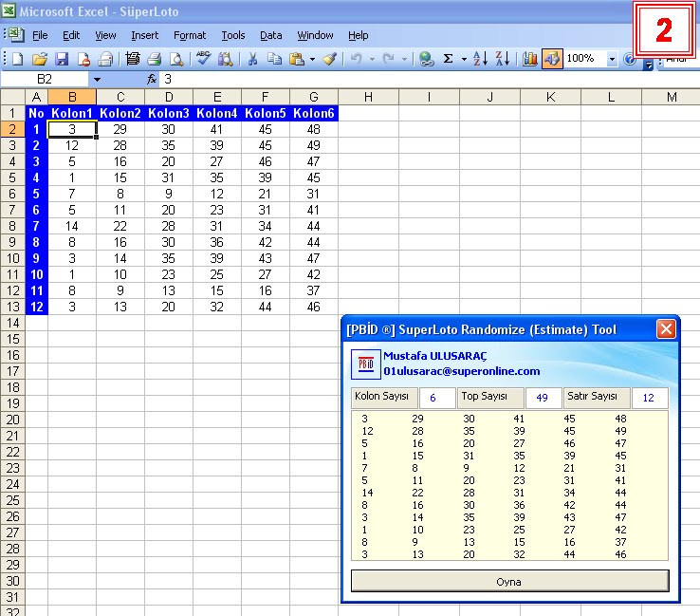Viewport: 700px width, 616px height.
Task: Undo the last action
Action: [x=356, y=59]
